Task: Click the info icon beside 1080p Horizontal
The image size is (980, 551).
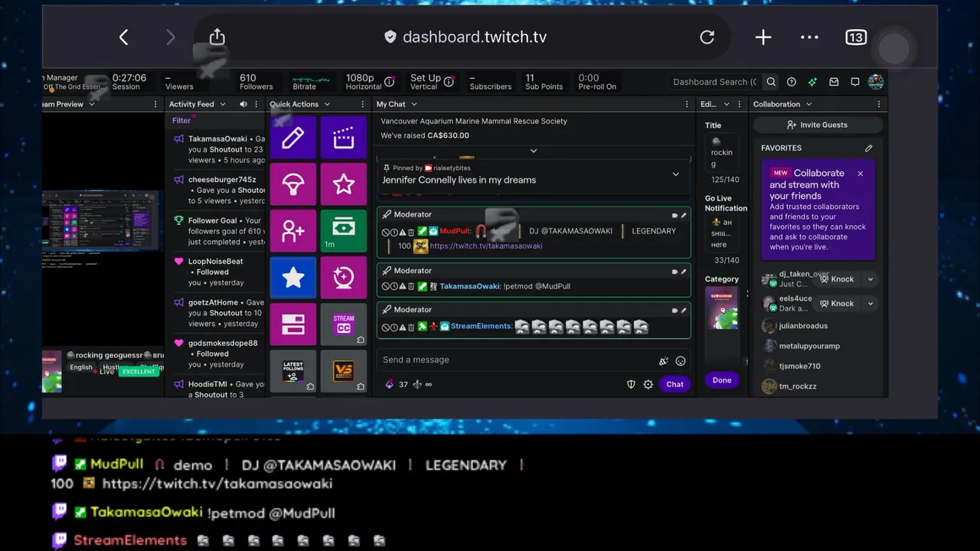Action: [x=390, y=81]
